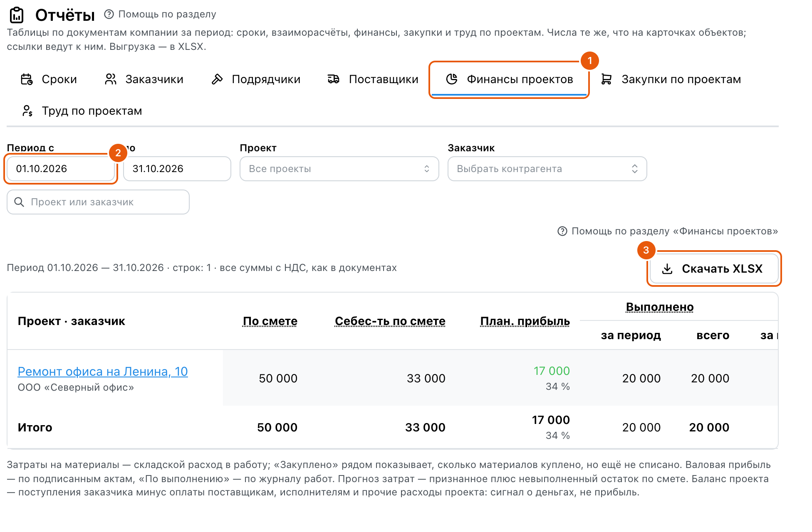Open Помощь по разделу «Финансы проектов» link
The image size is (812, 532).
point(668,231)
